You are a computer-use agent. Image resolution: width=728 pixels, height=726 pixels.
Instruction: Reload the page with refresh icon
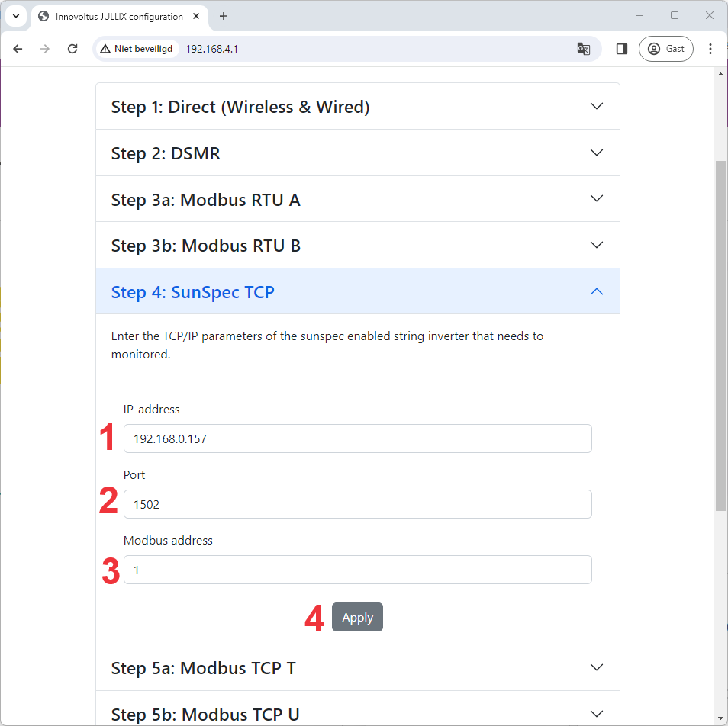[72, 49]
